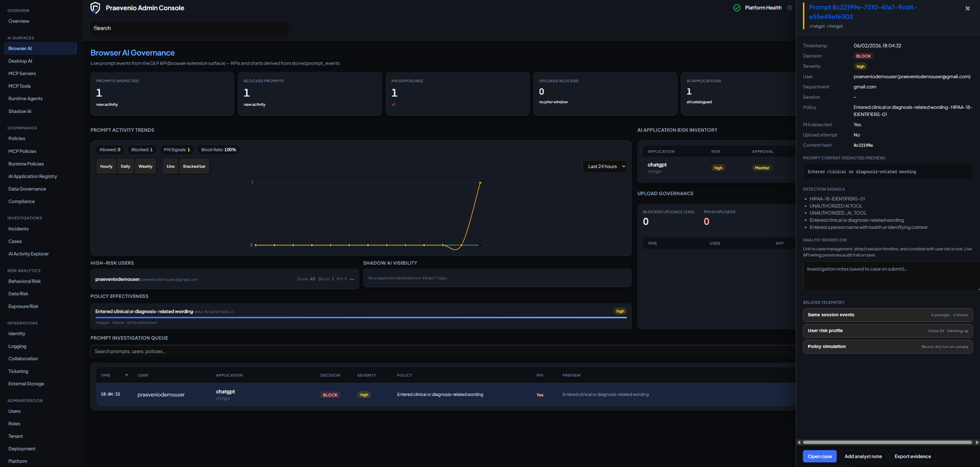Viewport: 980px width, 467px height.
Task: Open Behavioral Risk analytics
Action: 24,282
